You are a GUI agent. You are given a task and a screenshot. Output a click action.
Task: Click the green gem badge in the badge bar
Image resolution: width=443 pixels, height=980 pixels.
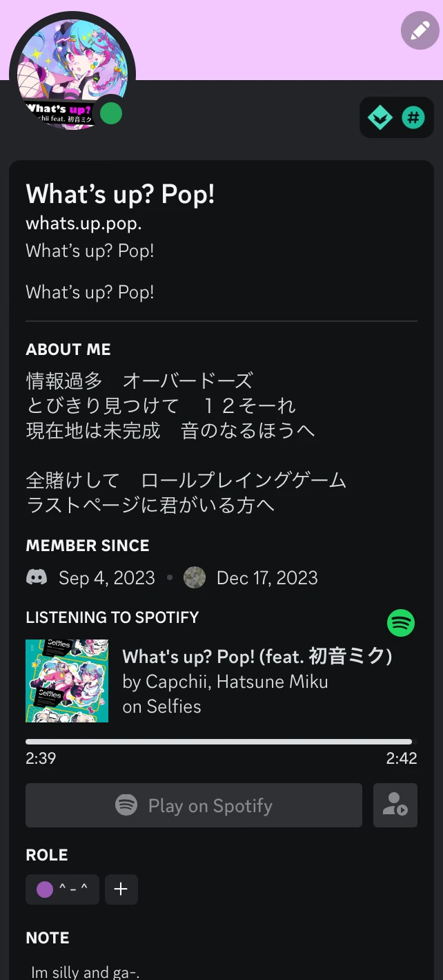[382, 117]
